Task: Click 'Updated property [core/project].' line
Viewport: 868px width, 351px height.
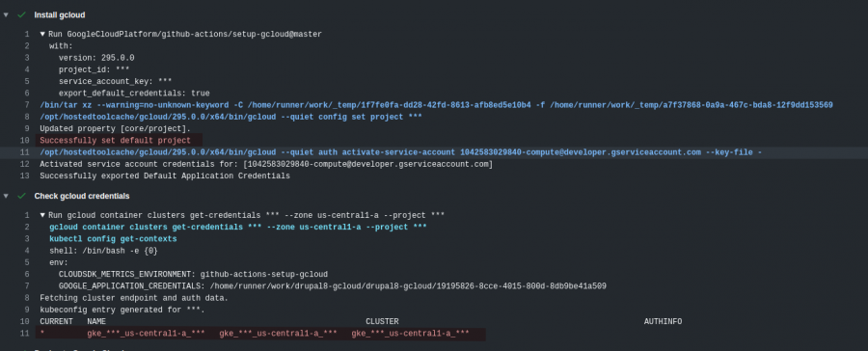Action: (x=115, y=128)
